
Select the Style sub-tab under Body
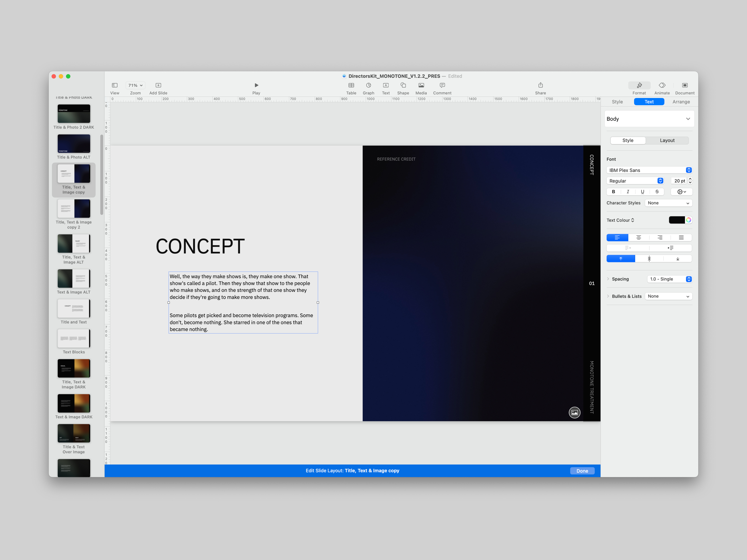(x=628, y=140)
